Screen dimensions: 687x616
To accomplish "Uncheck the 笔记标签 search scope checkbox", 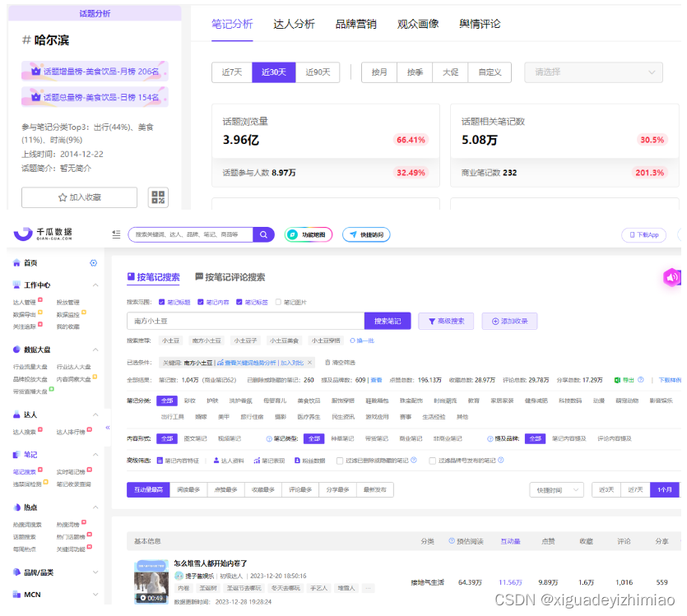I will pos(239,302).
